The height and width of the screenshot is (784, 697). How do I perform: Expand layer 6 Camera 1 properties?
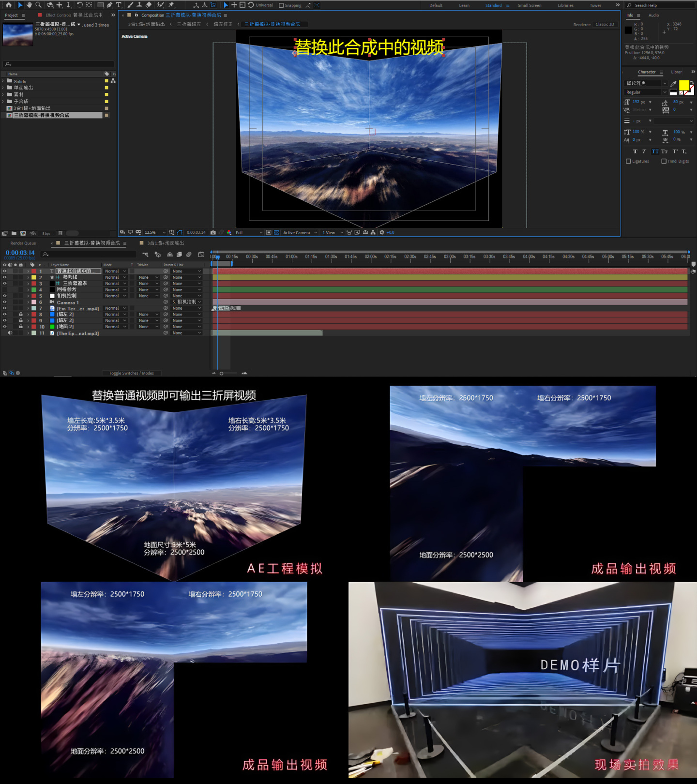28,302
